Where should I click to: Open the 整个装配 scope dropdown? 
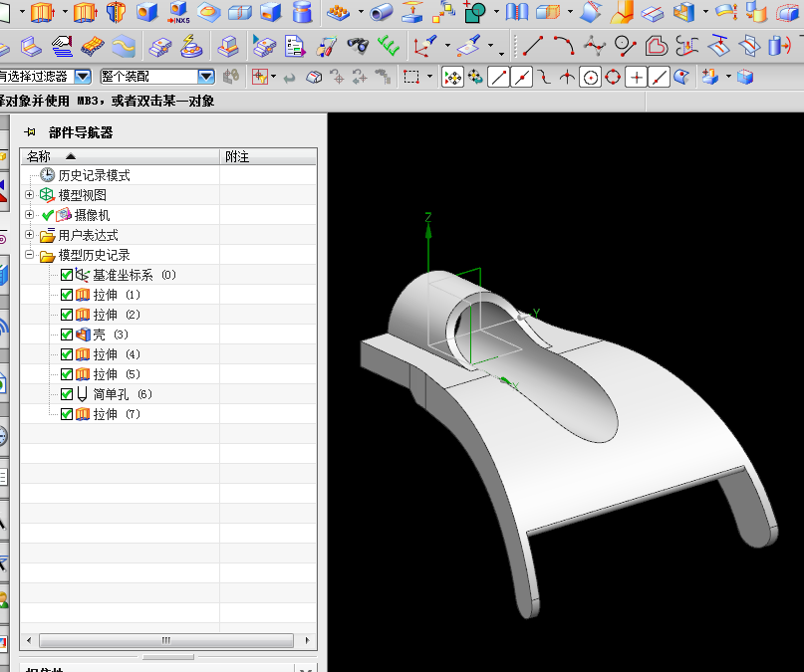click(x=206, y=77)
